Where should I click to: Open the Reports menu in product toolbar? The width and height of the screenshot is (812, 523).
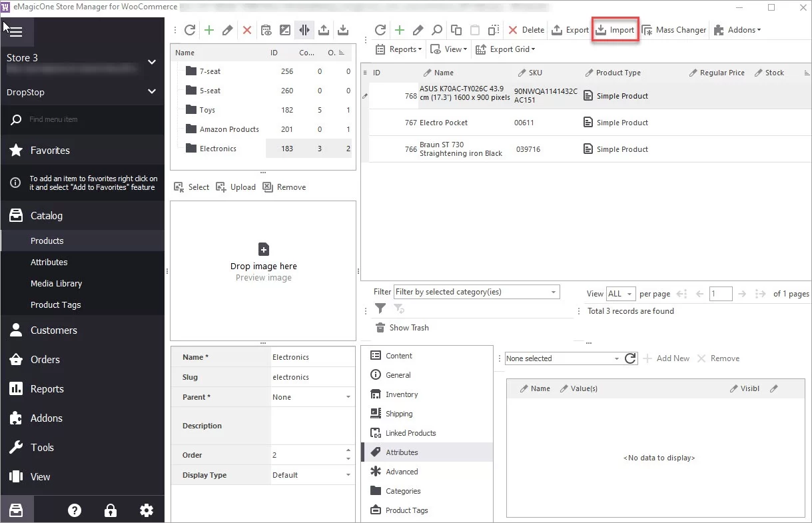tap(398, 49)
